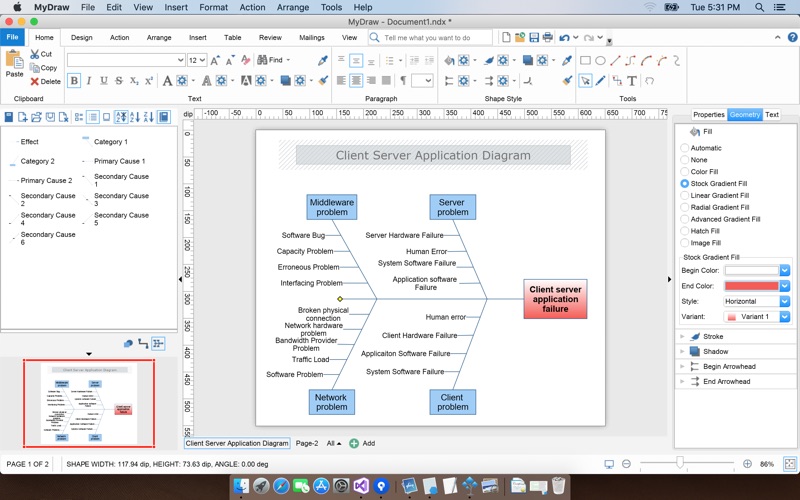Open the Arrange ribbon tab
800x500 pixels.
(x=159, y=37)
